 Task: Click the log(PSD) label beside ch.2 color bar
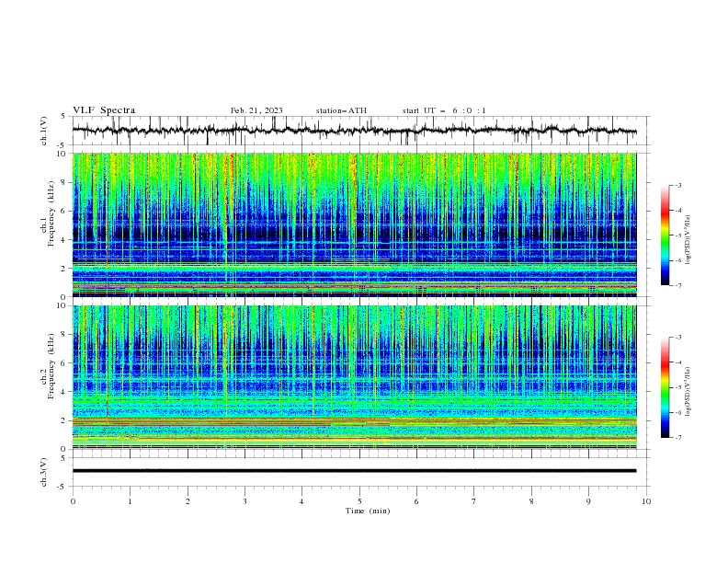(x=688, y=392)
